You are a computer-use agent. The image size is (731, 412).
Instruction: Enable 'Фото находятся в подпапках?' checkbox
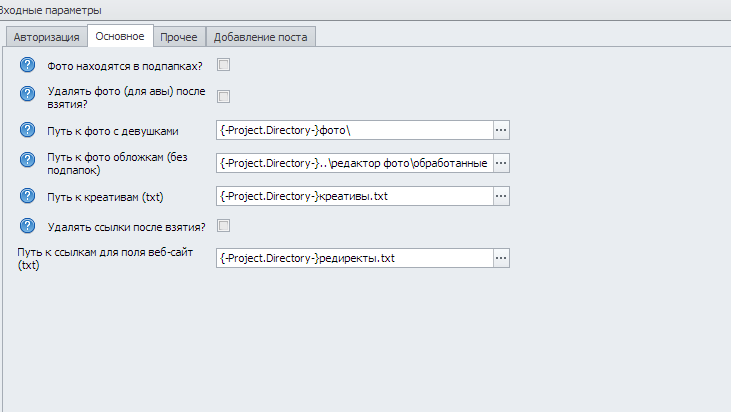pyautogui.click(x=224, y=65)
